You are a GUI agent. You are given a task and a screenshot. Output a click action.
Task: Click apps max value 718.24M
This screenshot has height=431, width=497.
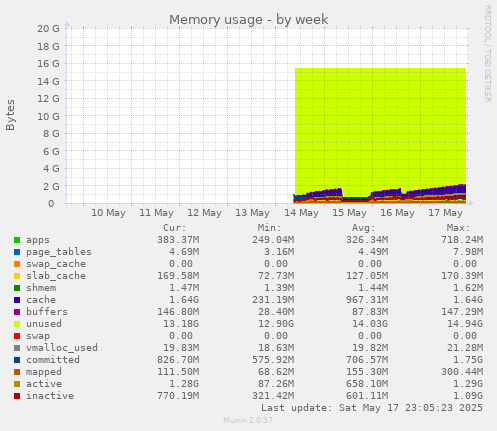462,240
